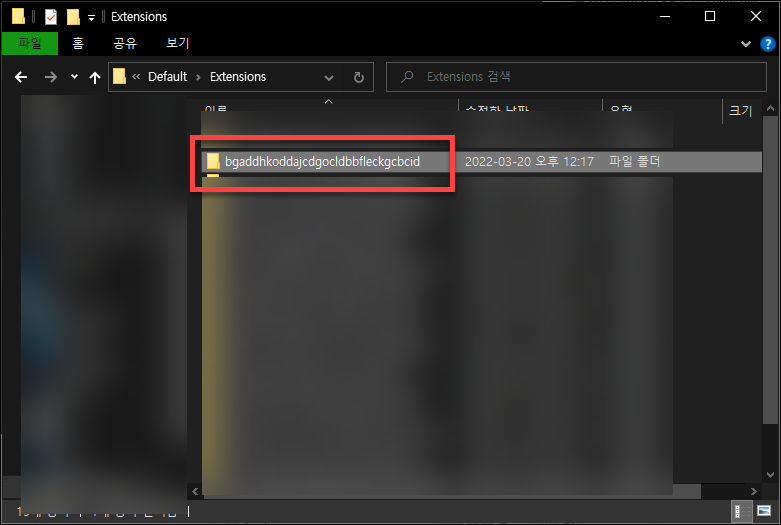Click the New folder quick access icon

(73, 16)
